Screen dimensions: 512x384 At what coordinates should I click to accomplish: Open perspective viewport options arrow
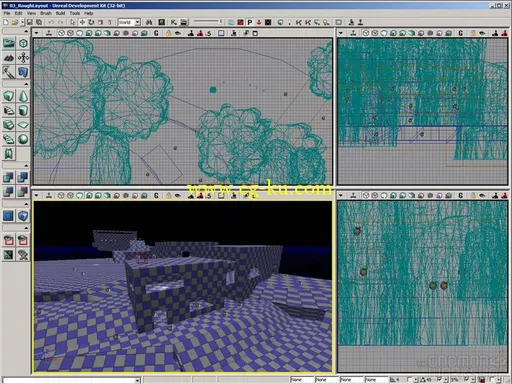click(36, 196)
